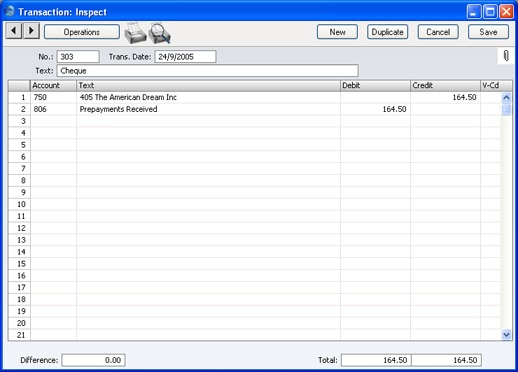Go to previous transaction record arrow

(14, 31)
